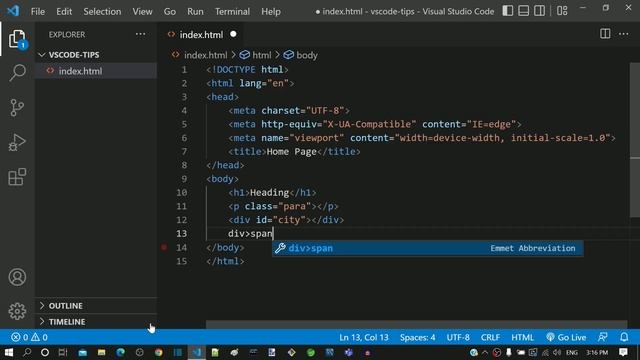Open the View menu
The width and height of the screenshot is (640, 360).
142,11
